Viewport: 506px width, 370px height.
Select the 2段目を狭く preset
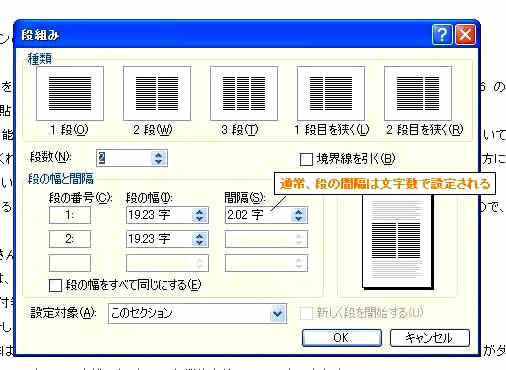click(x=418, y=93)
